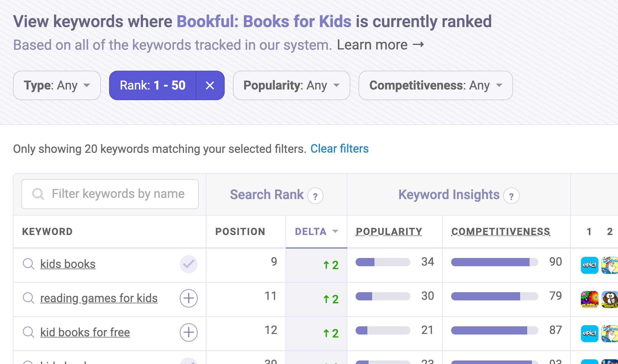Click the Search Rank help question mark icon
This screenshot has height=364, width=618.
pos(315,196)
